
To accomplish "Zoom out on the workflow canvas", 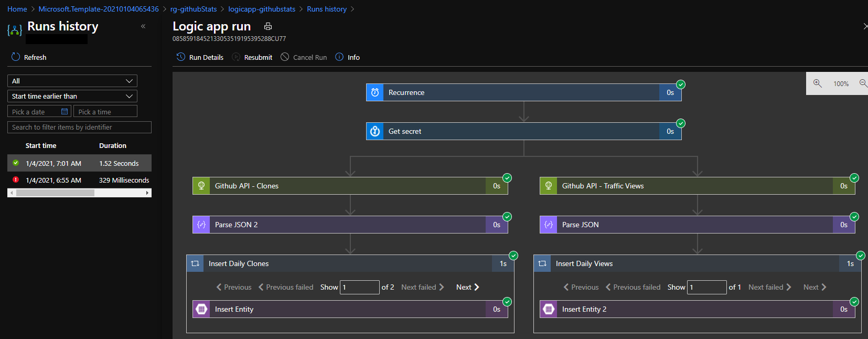I will pyautogui.click(x=863, y=83).
